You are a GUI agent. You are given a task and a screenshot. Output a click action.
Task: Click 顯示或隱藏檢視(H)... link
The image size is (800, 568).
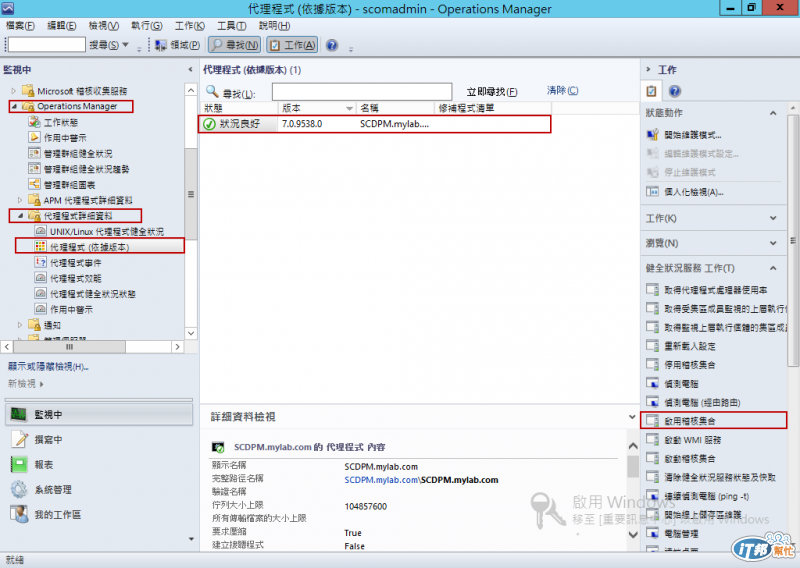click(48, 366)
